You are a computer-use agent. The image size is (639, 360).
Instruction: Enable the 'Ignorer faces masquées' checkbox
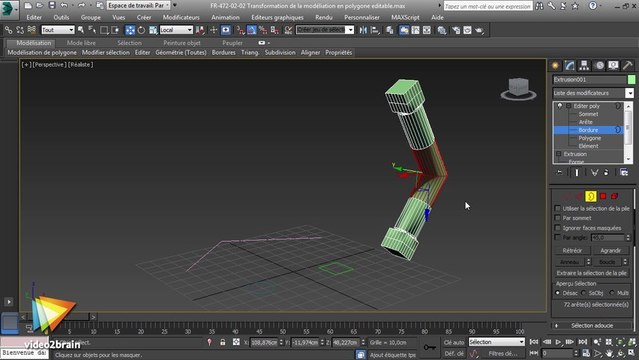[x=557, y=228]
